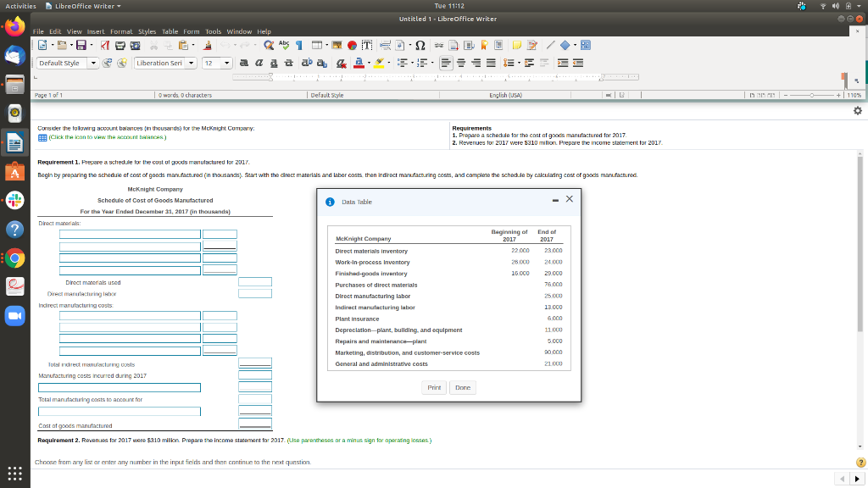Viewport: 868px width, 488px height.
Task: Adjust the zoom slider in status bar
Action: [812, 95]
